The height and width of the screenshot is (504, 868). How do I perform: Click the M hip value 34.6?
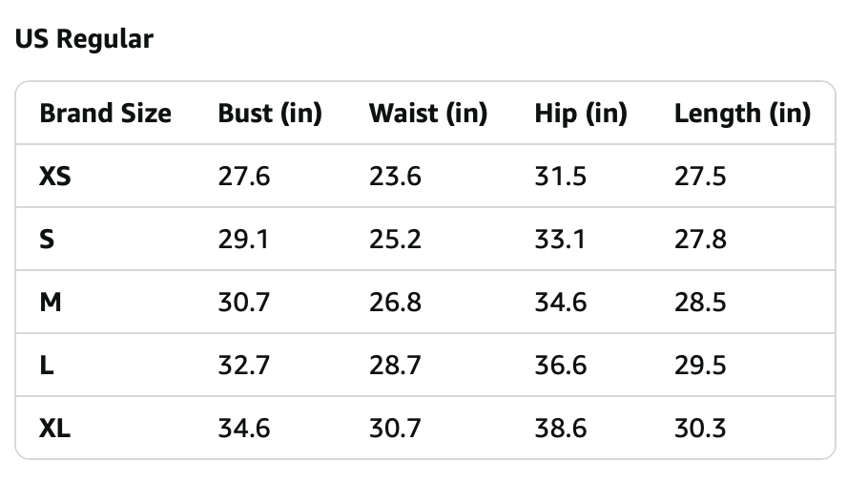(x=560, y=303)
